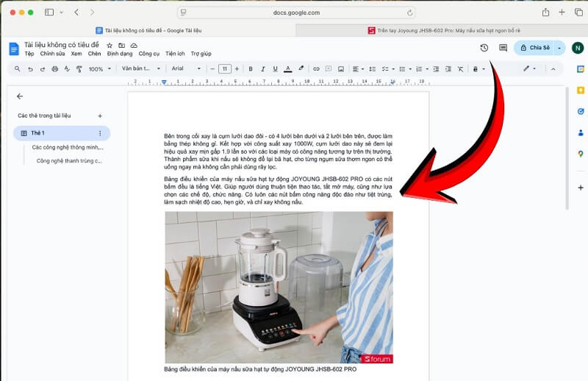The width and height of the screenshot is (588, 381).
Task: Print the document via printer icon
Action: pos(54,69)
